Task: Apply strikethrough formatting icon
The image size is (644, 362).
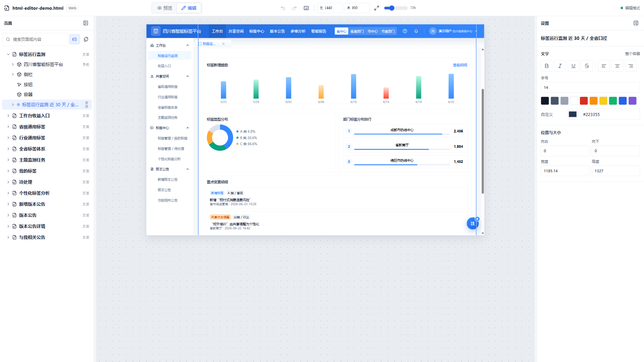Action: pyautogui.click(x=587, y=66)
